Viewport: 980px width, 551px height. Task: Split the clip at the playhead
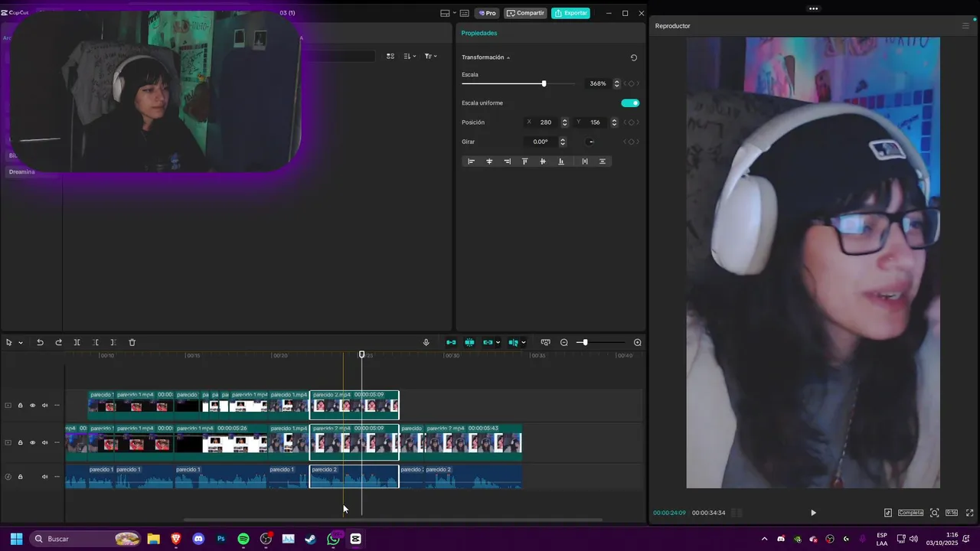(77, 342)
